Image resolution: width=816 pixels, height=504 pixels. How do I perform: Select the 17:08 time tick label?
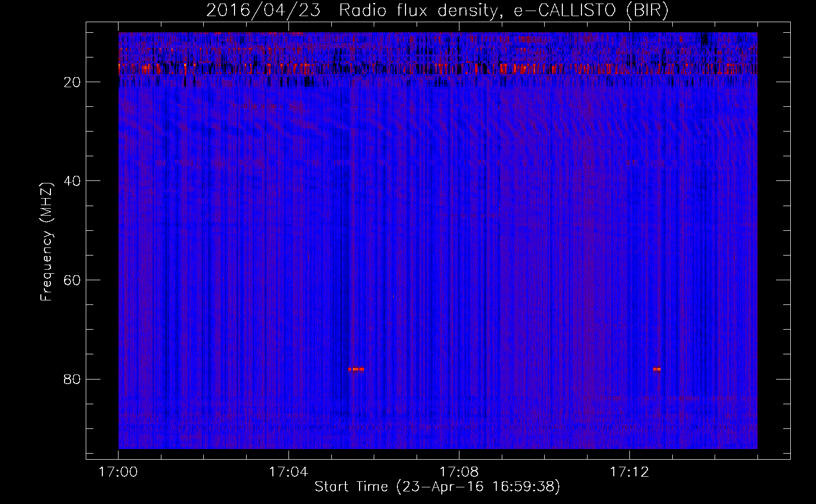click(459, 472)
